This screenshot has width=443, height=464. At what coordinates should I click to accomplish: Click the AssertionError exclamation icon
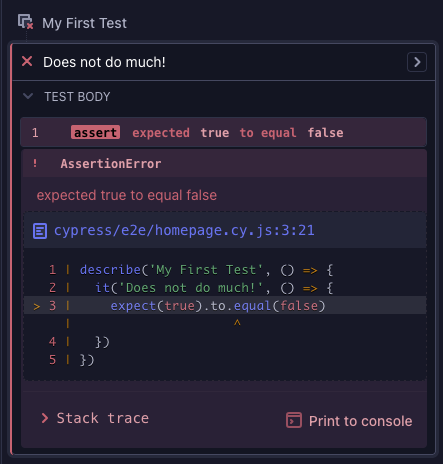35,164
